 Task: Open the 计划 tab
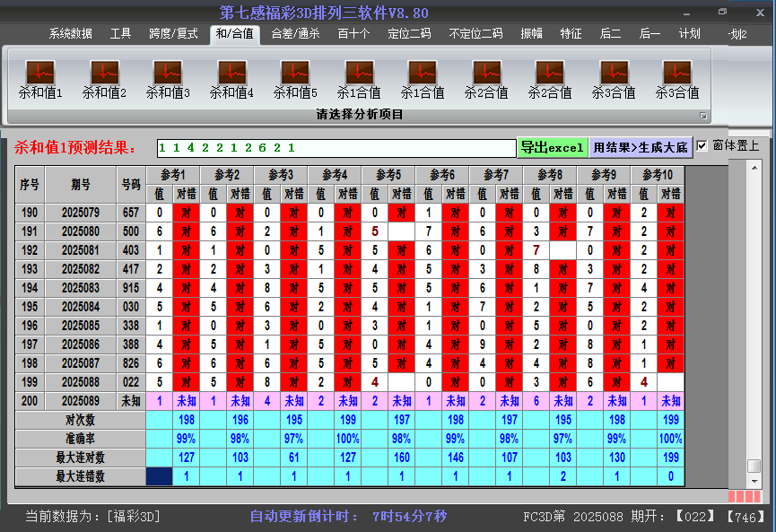pyautogui.click(x=689, y=34)
